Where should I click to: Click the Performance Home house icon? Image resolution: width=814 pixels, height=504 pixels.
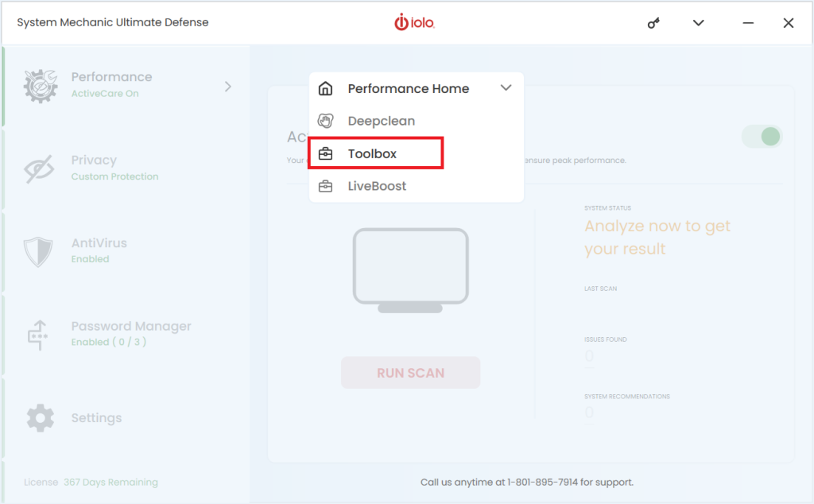326,88
